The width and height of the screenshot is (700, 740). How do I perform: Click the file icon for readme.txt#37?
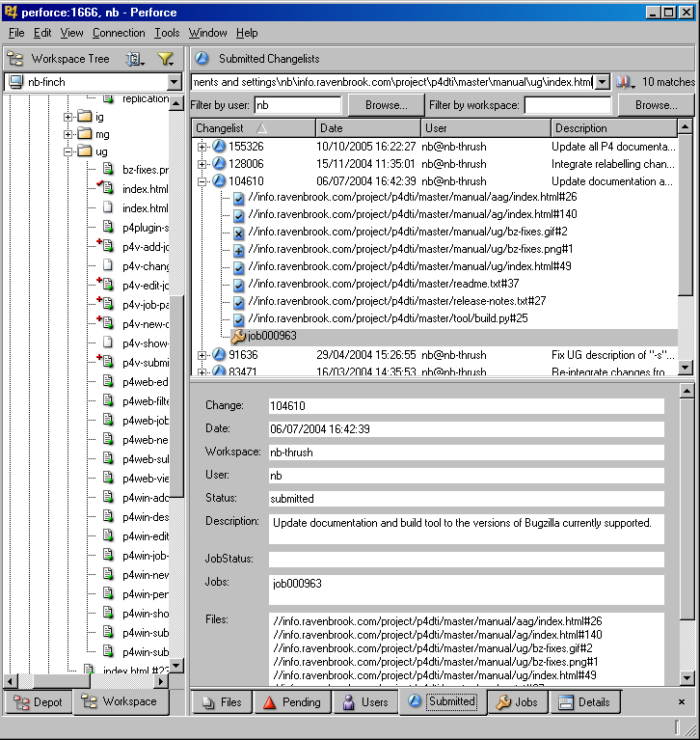click(238, 285)
